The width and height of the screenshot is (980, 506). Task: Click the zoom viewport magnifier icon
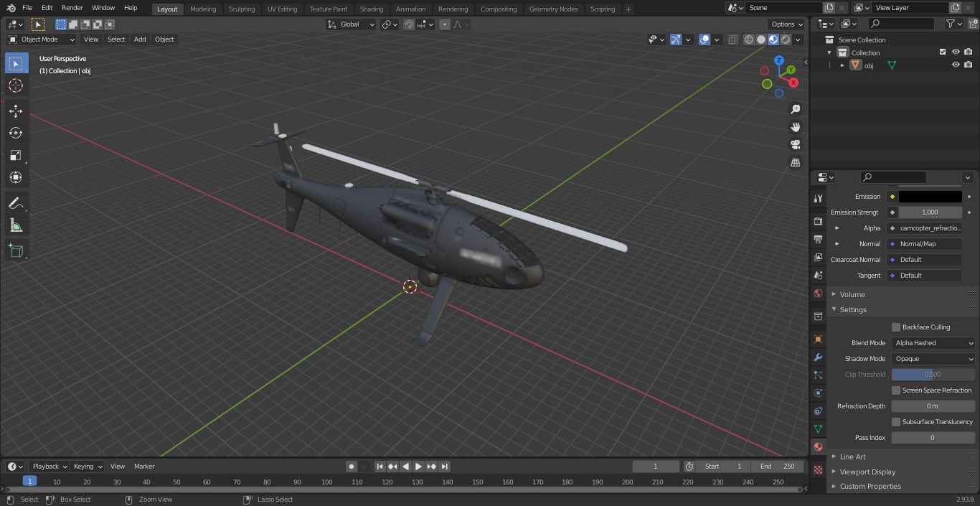click(x=796, y=109)
